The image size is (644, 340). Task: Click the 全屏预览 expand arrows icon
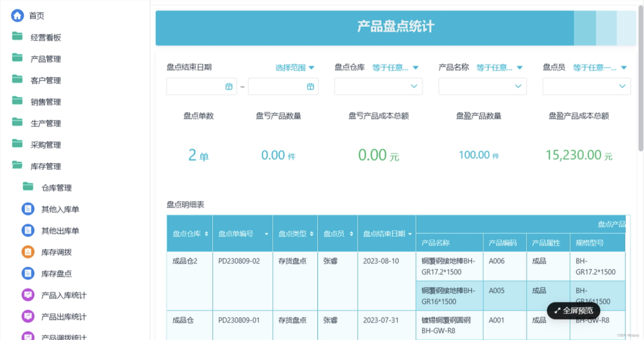click(557, 311)
